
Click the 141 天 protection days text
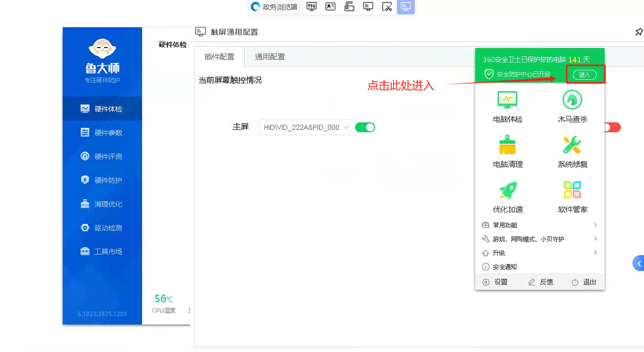579,59
